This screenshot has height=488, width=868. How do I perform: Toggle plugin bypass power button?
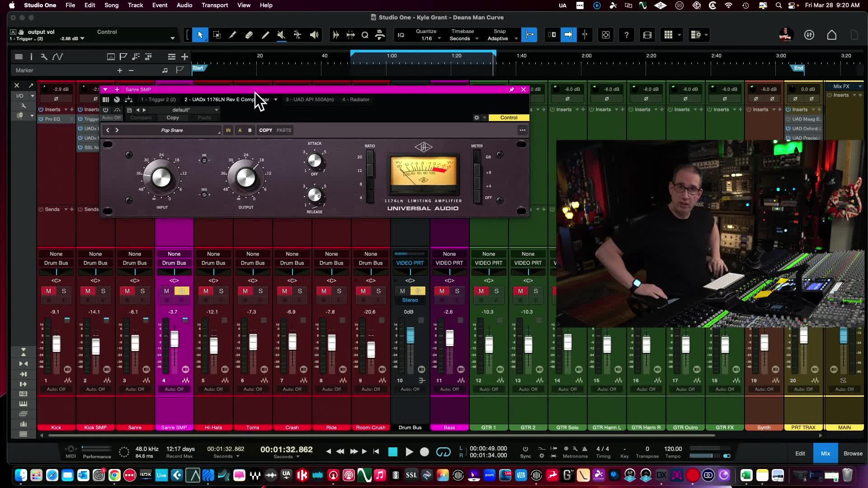click(106, 110)
